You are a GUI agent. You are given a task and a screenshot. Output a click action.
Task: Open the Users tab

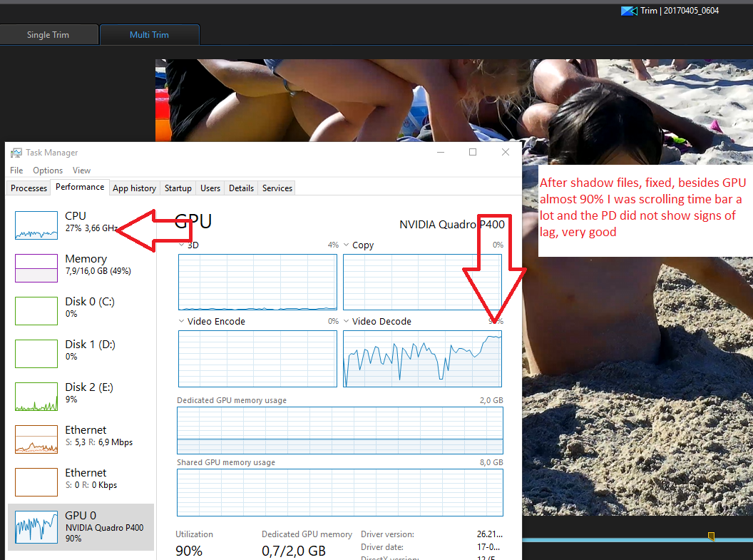(x=210, y=188)
